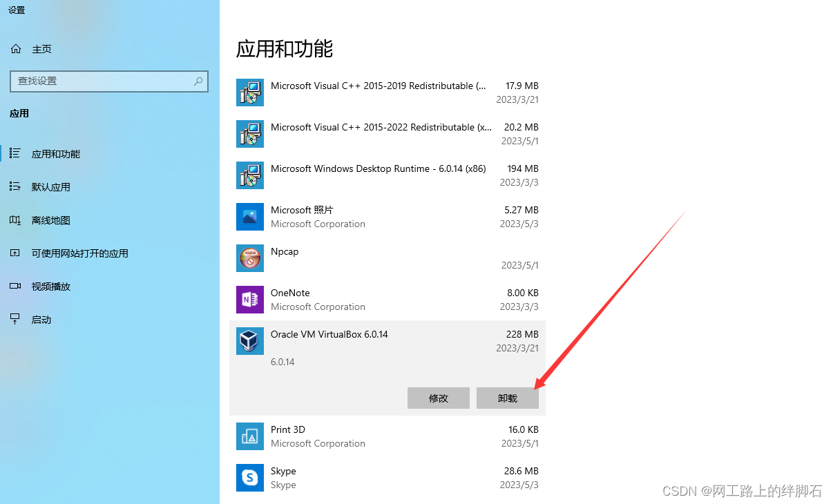833x504 pixels.
Task: Click the Skype publisher text under Skype
Action: coord(283,485)
